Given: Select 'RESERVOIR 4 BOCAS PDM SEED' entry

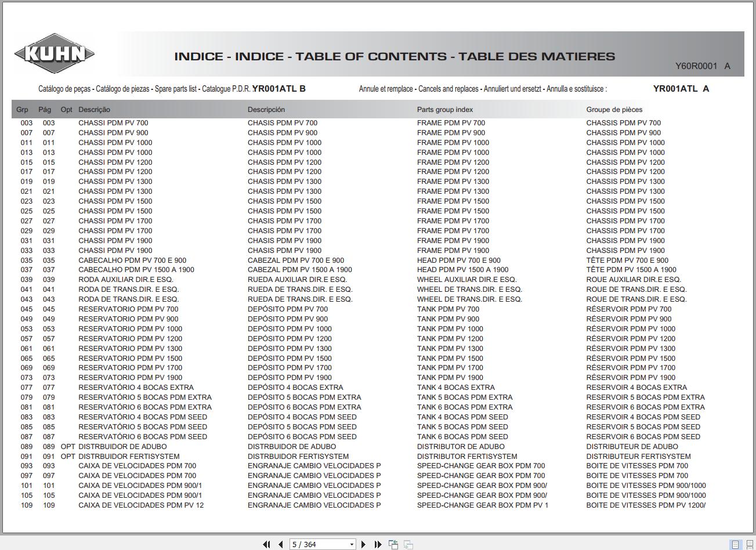Looking at the screenshot, I should (x=643, y=417).
